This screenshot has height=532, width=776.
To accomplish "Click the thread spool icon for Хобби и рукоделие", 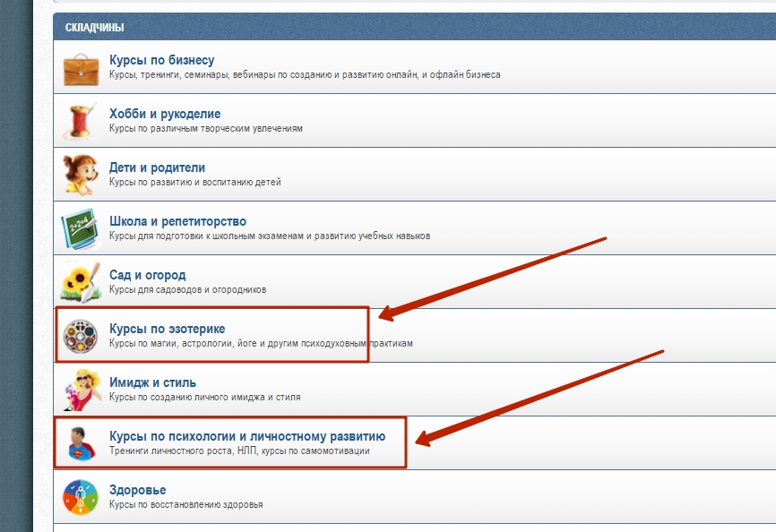I will [80, 121].
